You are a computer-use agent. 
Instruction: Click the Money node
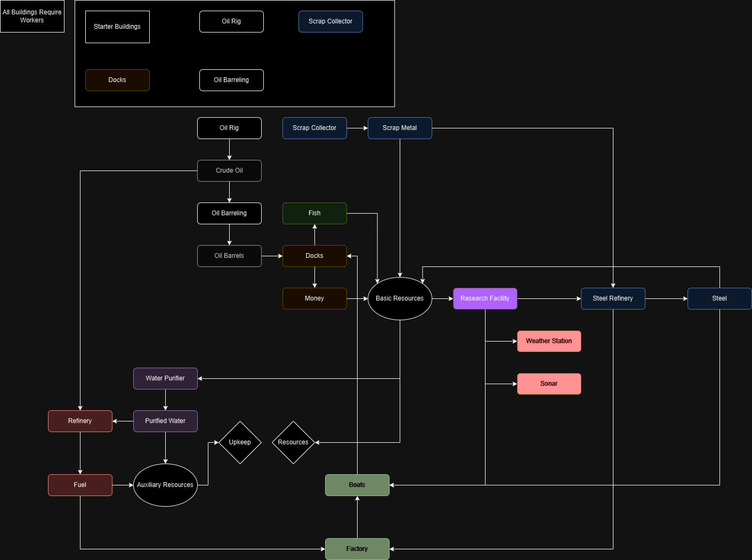click(x=314, y=298)
